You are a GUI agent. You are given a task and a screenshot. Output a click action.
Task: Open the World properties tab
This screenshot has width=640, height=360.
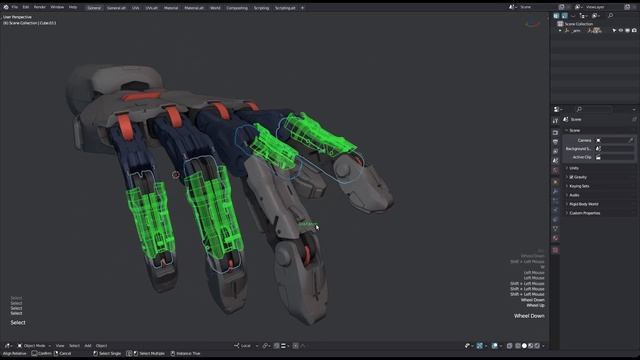click(556, 170)
